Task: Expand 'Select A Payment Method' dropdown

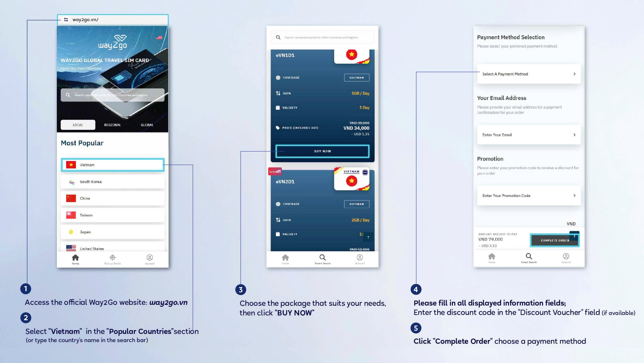Action: tap(528, 74)
